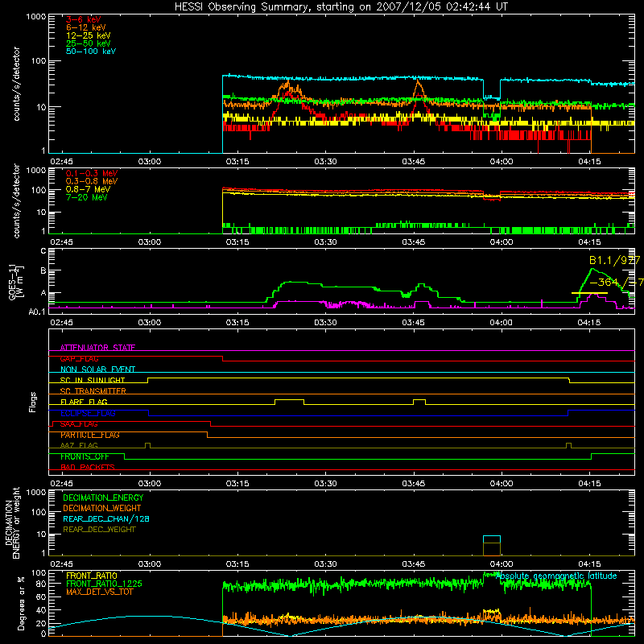Screen dimensions: 644x644
Task: Click the REAR_DEC_WEIGHT legend label
Action: [99, 530]
